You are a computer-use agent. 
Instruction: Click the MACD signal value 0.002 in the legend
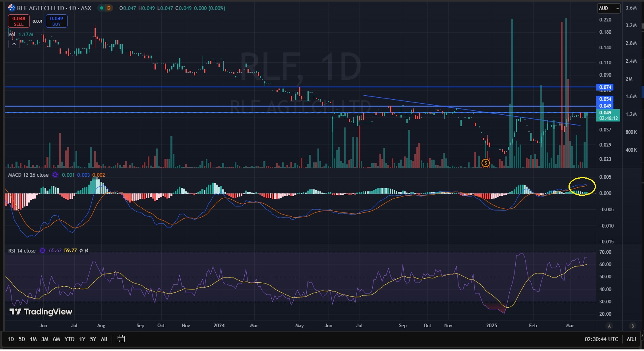(x=99, y=175)
